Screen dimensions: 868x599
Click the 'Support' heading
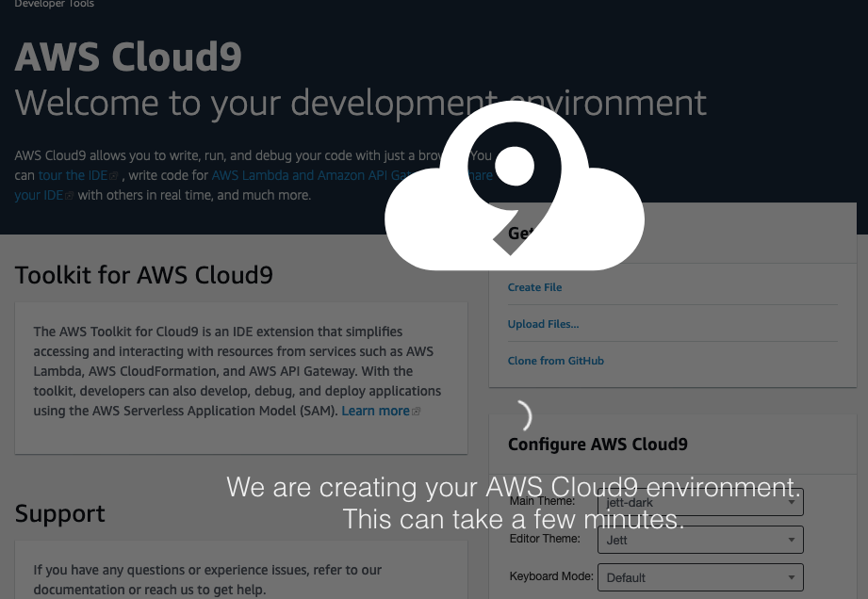(59, 513)
